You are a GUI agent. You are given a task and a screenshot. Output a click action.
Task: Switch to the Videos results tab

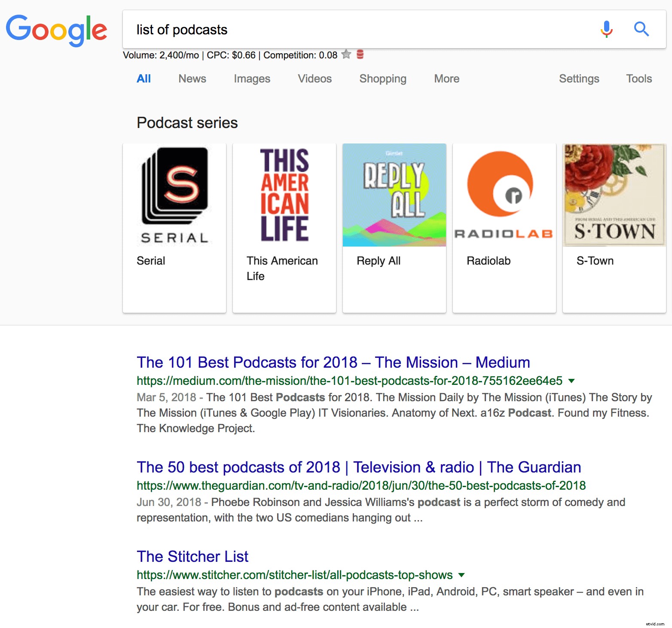click(x=315, y=79)
